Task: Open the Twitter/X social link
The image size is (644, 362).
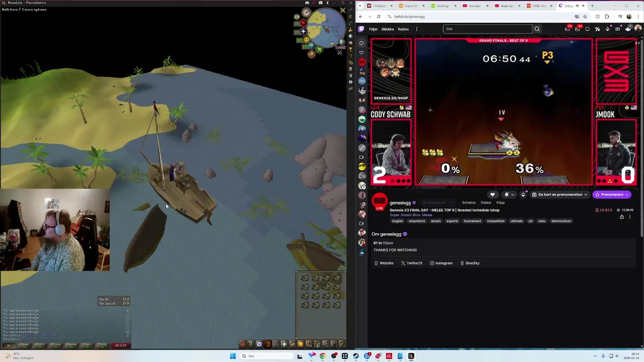Action: pos(411,263)
